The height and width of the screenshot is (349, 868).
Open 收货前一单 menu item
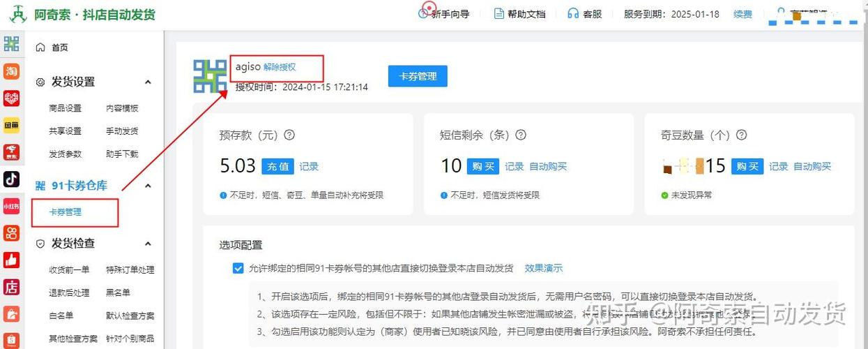coord(69,270)
